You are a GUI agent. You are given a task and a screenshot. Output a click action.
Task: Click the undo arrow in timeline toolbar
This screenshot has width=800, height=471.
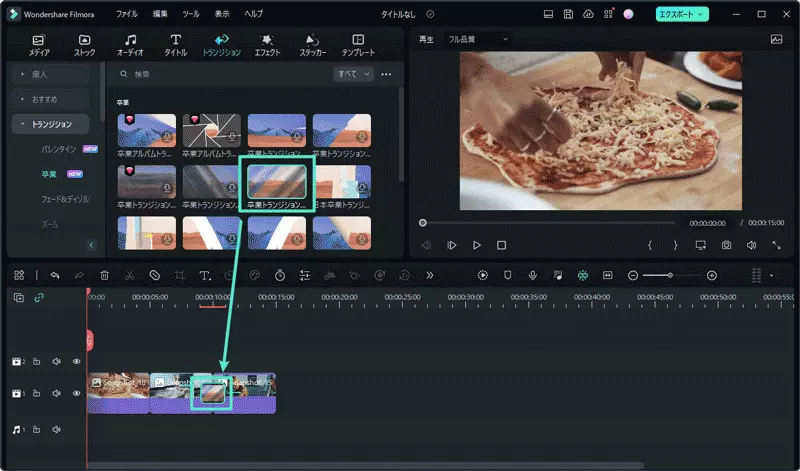tap(55, 275)
